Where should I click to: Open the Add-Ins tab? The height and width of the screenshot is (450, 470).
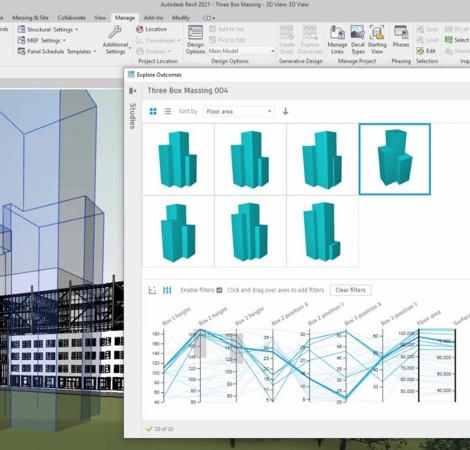point(153,18)
